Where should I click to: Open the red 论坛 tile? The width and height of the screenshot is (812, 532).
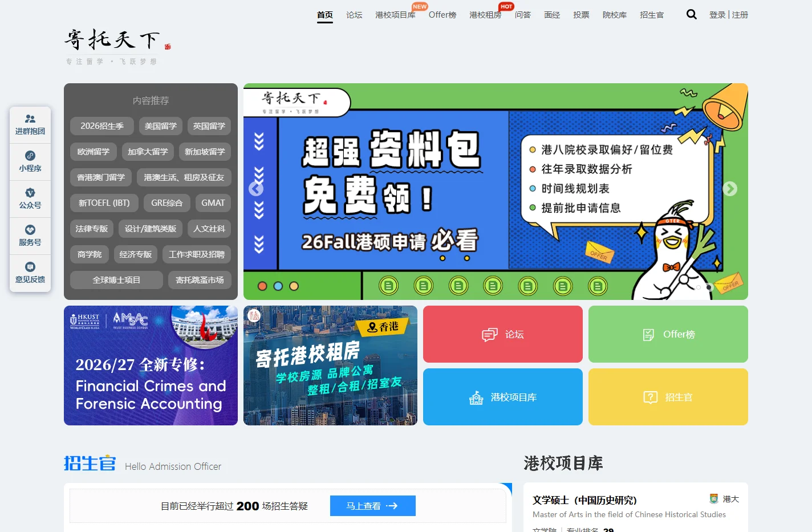pyautogui.click(x=503, y=334)
